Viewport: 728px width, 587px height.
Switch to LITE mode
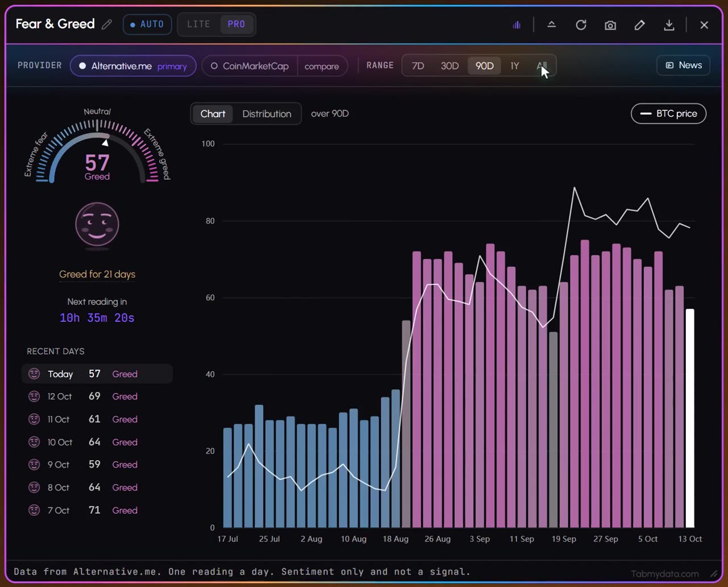[x=198, y=24]
